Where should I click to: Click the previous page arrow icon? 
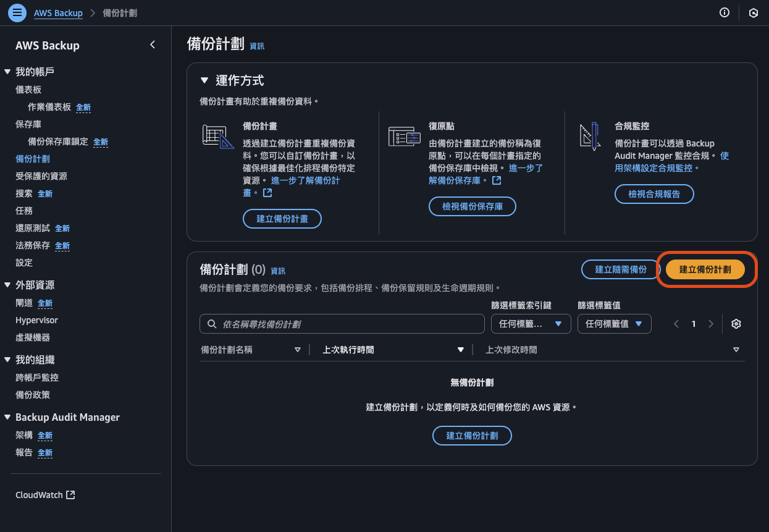coord(676,323)
